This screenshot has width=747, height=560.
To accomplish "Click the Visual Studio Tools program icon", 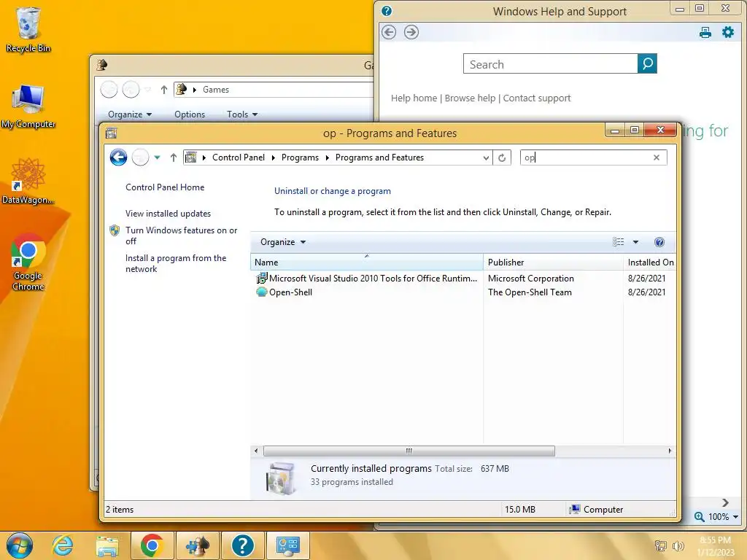I will pos(262,278).
